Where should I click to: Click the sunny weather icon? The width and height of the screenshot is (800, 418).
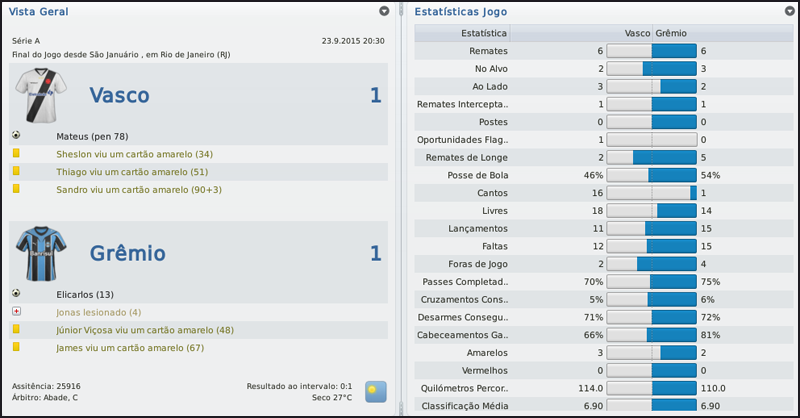376,391
